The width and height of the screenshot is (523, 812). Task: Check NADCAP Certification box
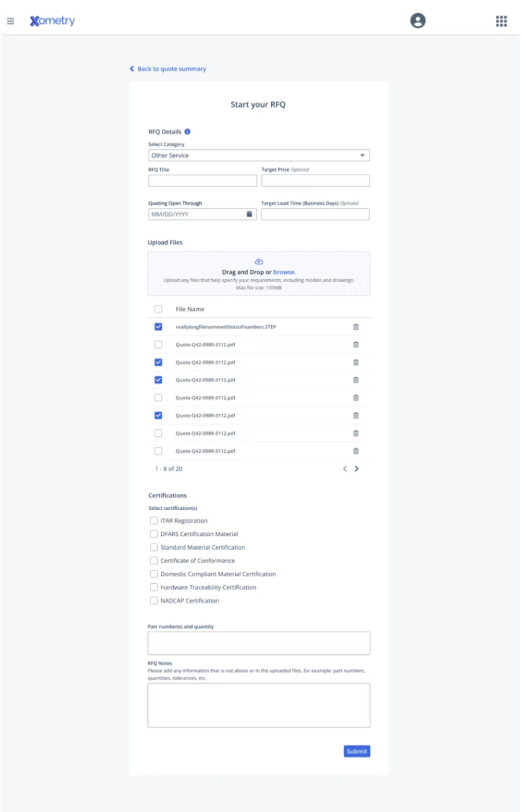154,601
